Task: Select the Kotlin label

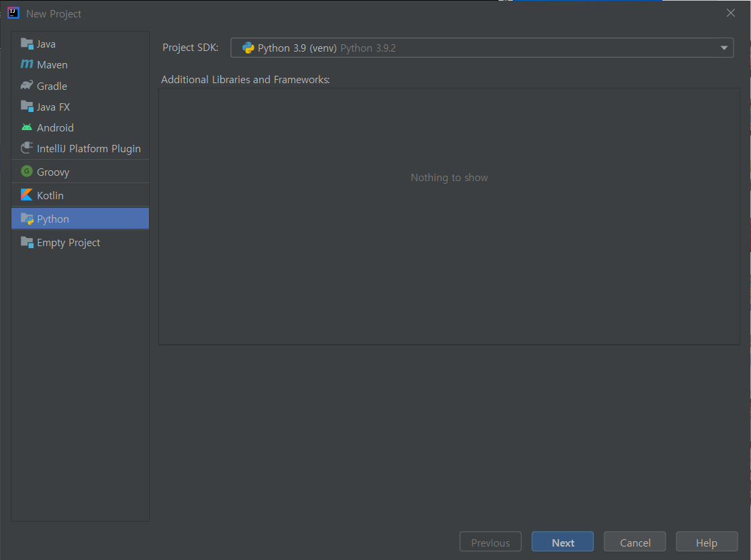Action: coord(50,195)
